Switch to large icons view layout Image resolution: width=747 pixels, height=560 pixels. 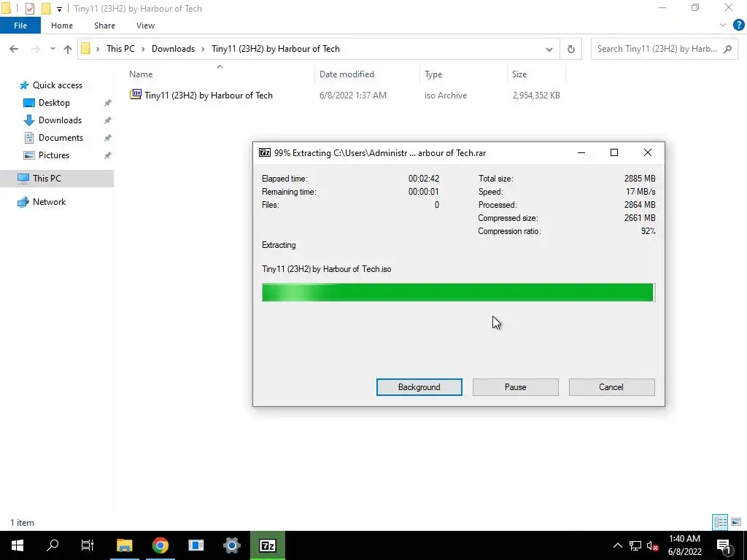pos(736,522)
